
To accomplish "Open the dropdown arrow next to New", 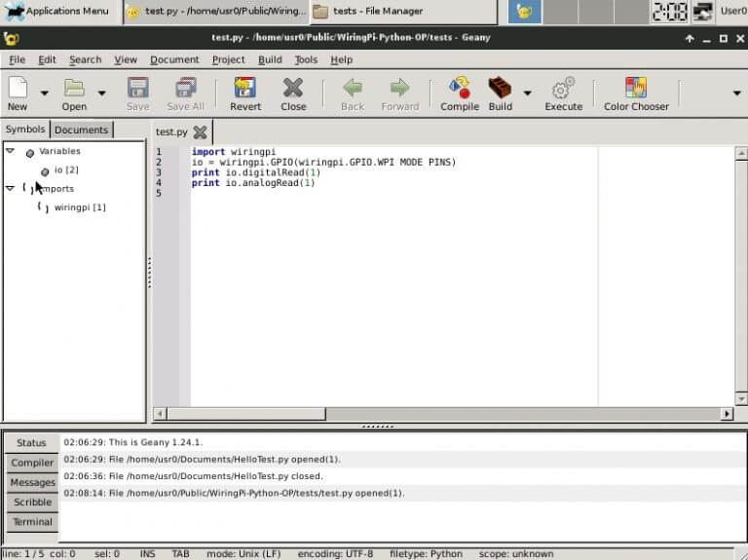I will [x=44, y=93].
